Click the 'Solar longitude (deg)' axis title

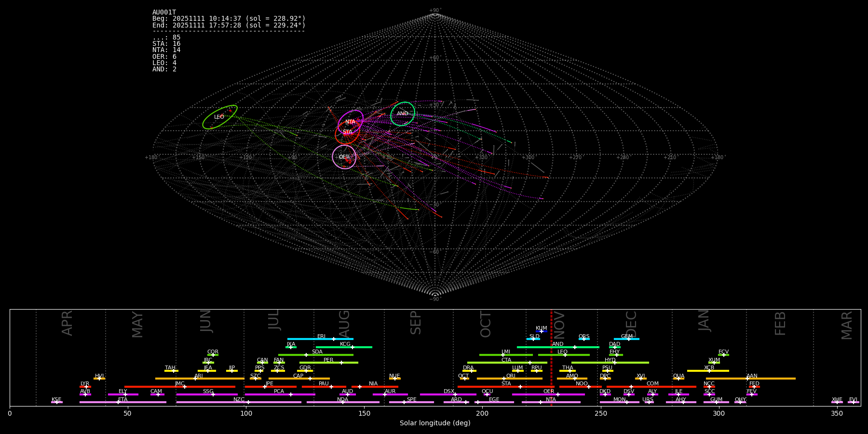coord(435,423)
